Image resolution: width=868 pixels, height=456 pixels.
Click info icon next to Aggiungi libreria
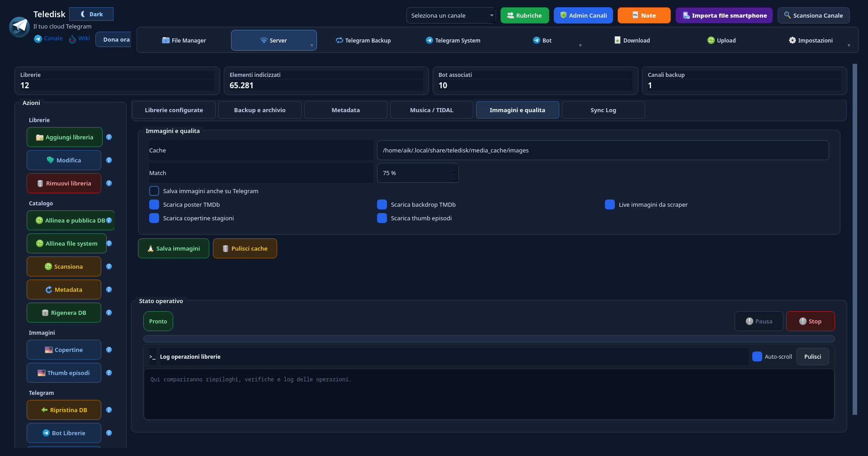coord(109,137)
